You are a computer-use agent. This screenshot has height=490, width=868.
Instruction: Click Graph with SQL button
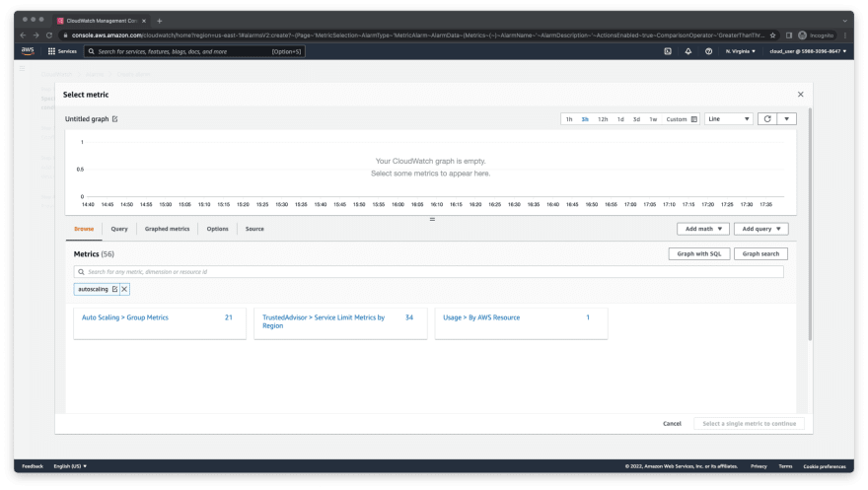pyautogui.click(x=699, y=253)
